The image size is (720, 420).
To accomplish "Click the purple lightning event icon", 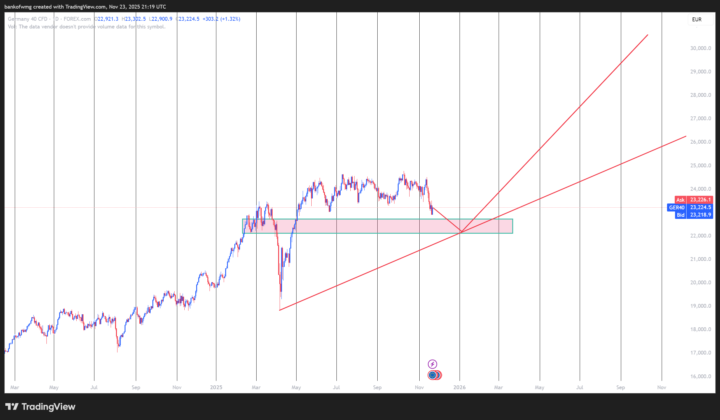I will (x=432, y=364).
